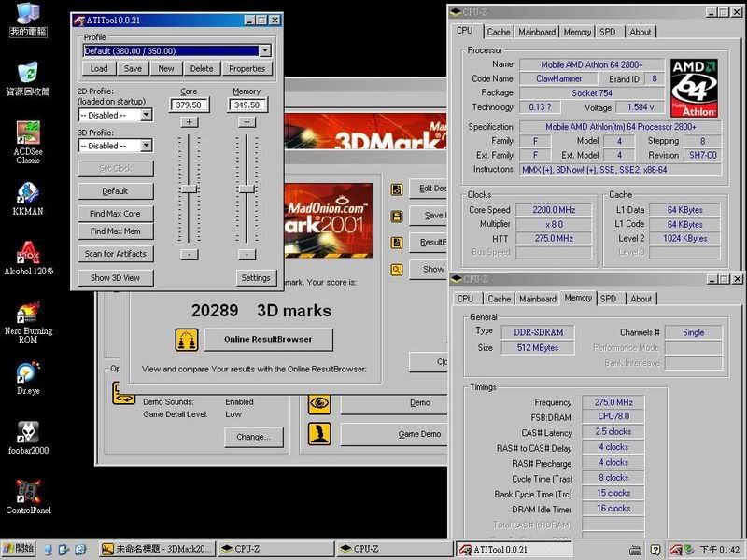Click the CAS# Latency value "2.5 clocks"
This screenshot has height=560, width=747.
[613, 432]
